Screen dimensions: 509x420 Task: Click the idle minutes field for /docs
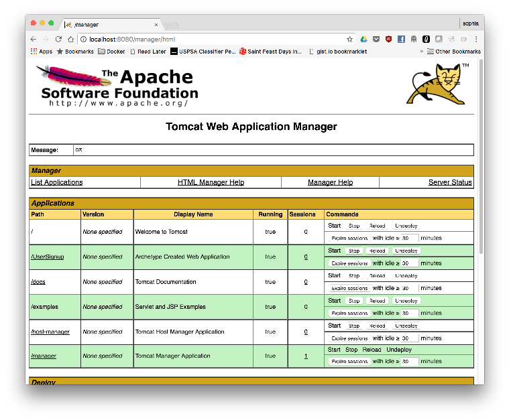click(x=409, y=288)
